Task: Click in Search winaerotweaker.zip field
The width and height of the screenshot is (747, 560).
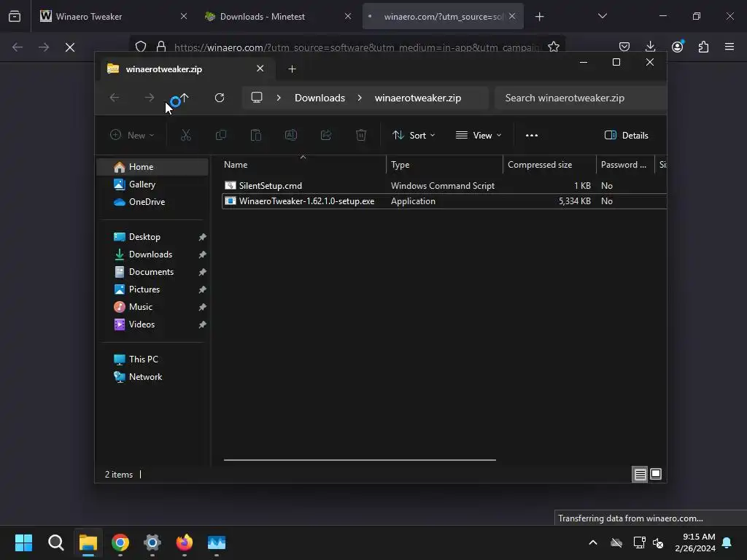Action: tap(580, 98)
